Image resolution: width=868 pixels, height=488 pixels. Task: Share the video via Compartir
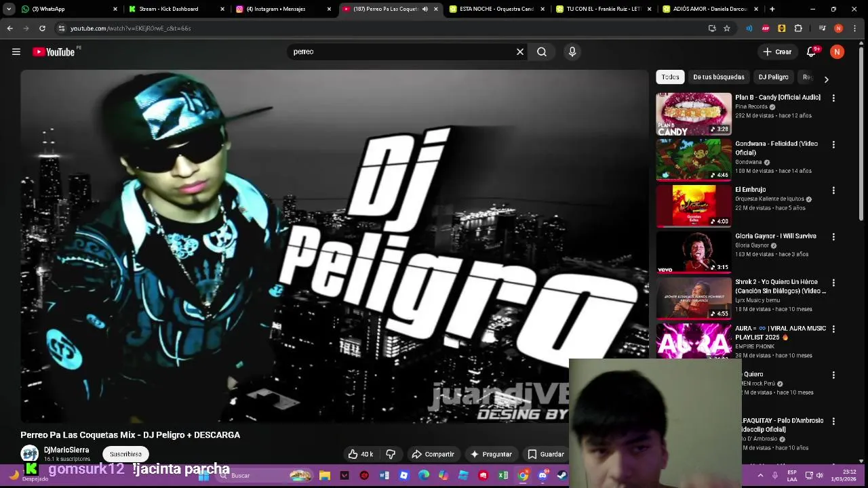click(x=433, y=454)
